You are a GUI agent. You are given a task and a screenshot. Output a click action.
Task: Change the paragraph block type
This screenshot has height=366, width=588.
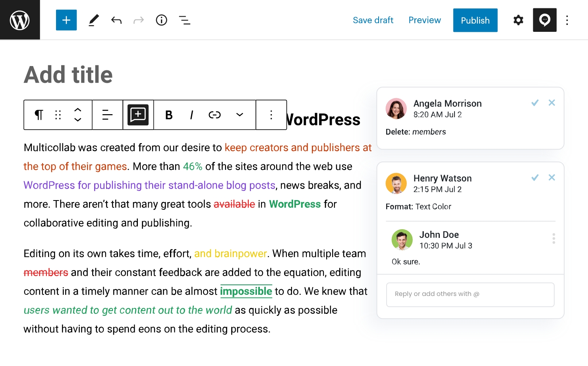[x=39, y=115]
